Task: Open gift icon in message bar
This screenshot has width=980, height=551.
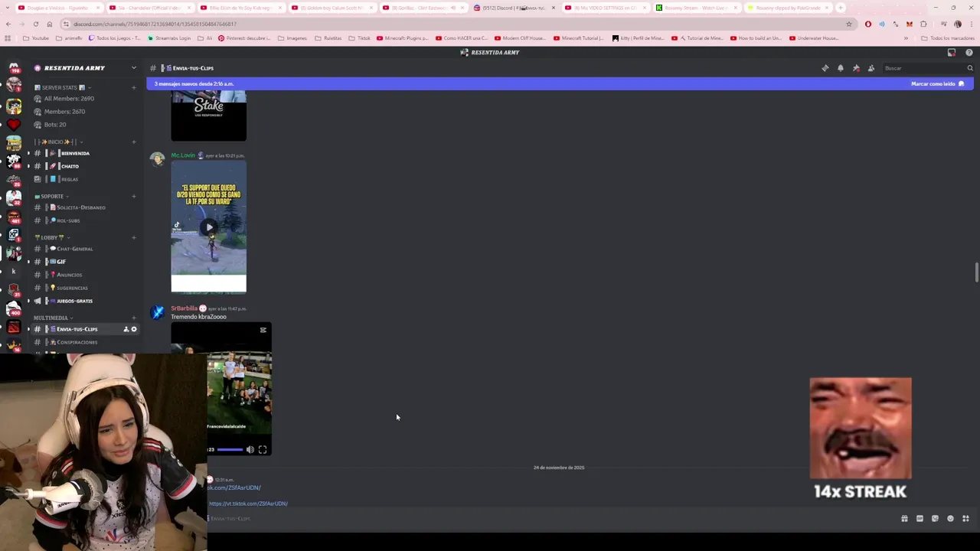Action: [x=904, y=518]
